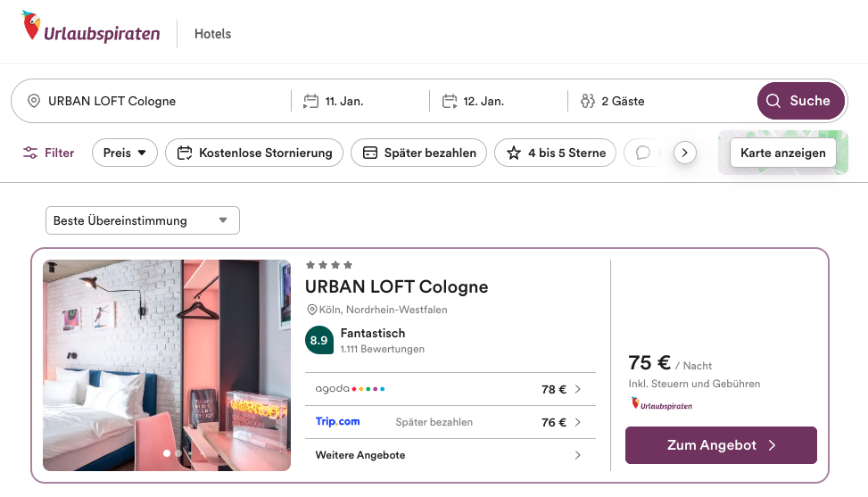Click the Karte anzeigen button
Screen dimensions: 868x497
(x=783, y=153)
